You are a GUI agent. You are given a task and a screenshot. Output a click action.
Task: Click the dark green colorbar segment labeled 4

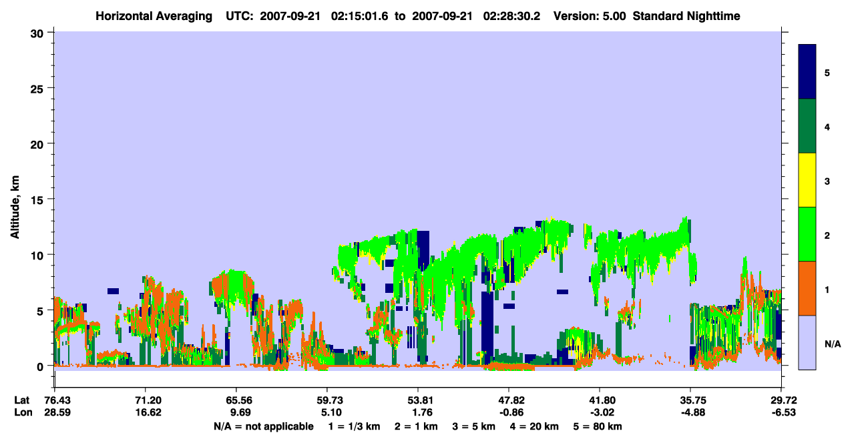click(x=807, y=126)
